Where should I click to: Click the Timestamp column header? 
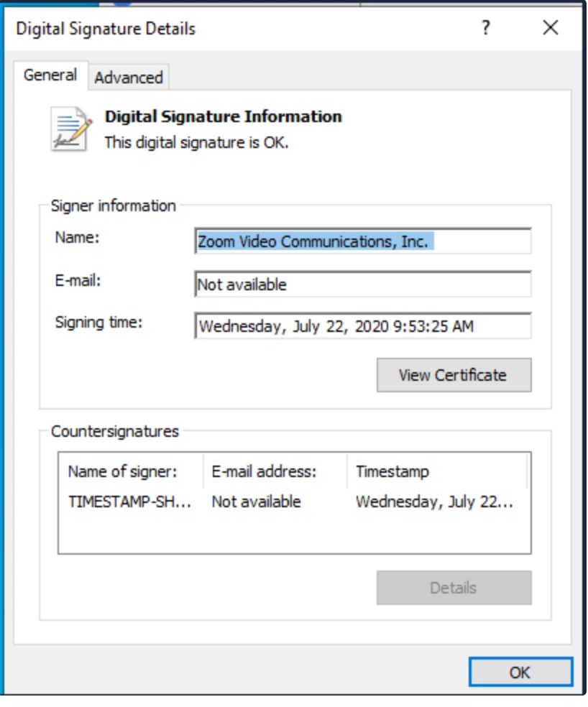coord(437,471)
